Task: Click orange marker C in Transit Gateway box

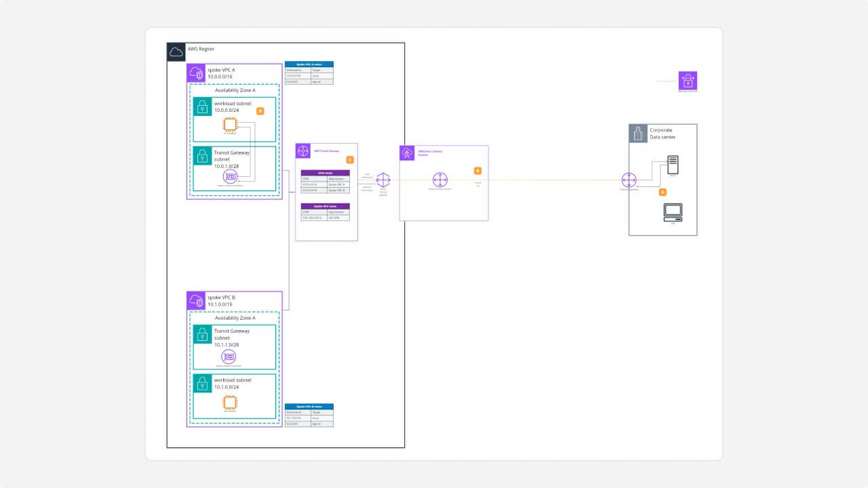Action: (350, 160)
